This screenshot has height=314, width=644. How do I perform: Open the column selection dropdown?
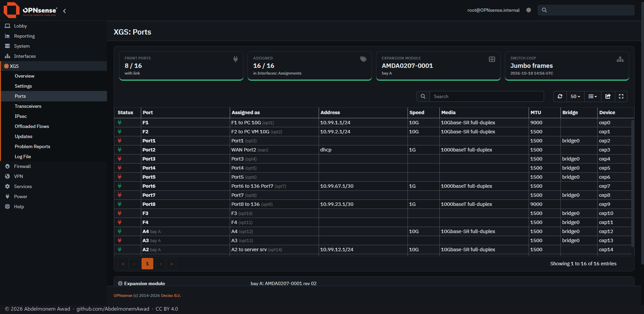pos(593,96)
